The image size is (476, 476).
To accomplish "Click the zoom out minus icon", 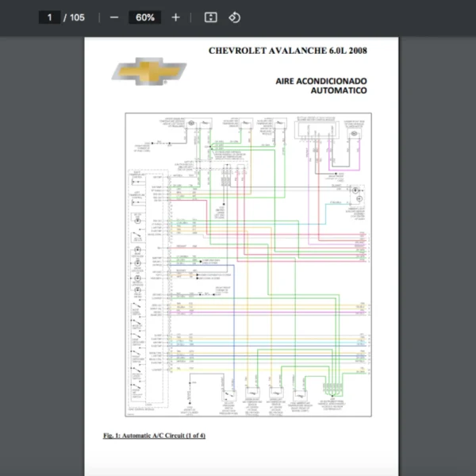I will pos(114,17).
